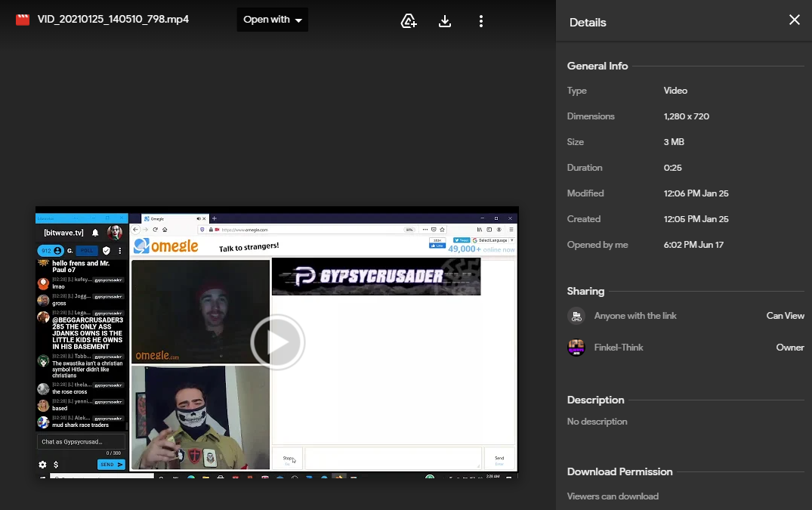Select the duration value 0:25
Viewport: 812px width, 510px height.
point(673,168)
